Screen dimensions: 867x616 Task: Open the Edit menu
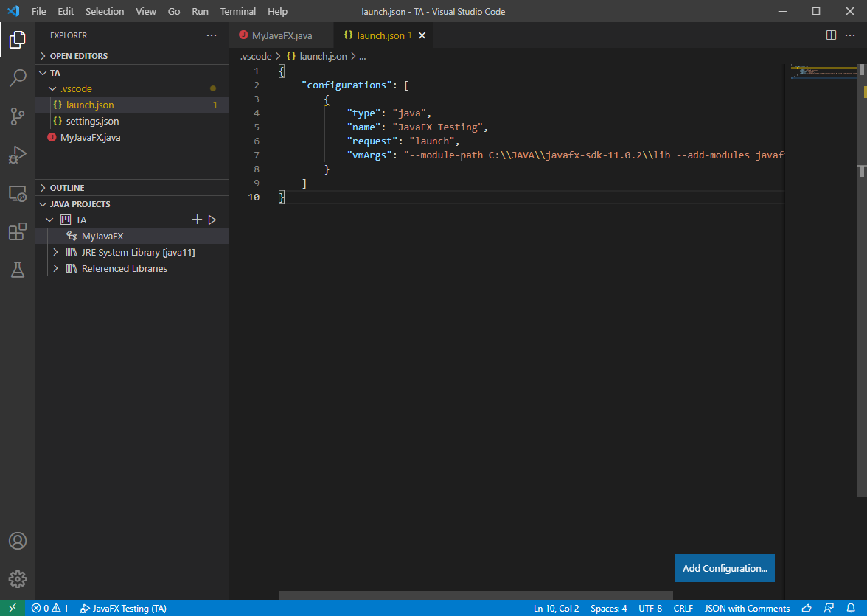66,11
